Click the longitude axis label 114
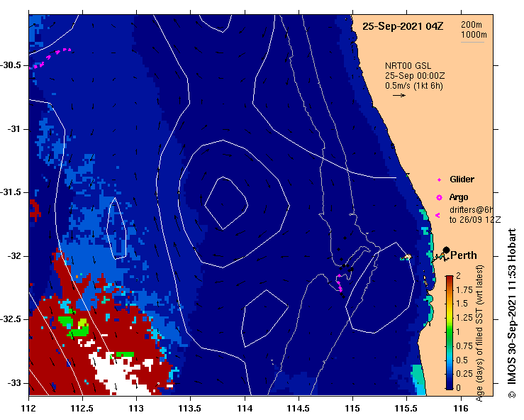Screen dimensions: 524x420 coord(245,409)
